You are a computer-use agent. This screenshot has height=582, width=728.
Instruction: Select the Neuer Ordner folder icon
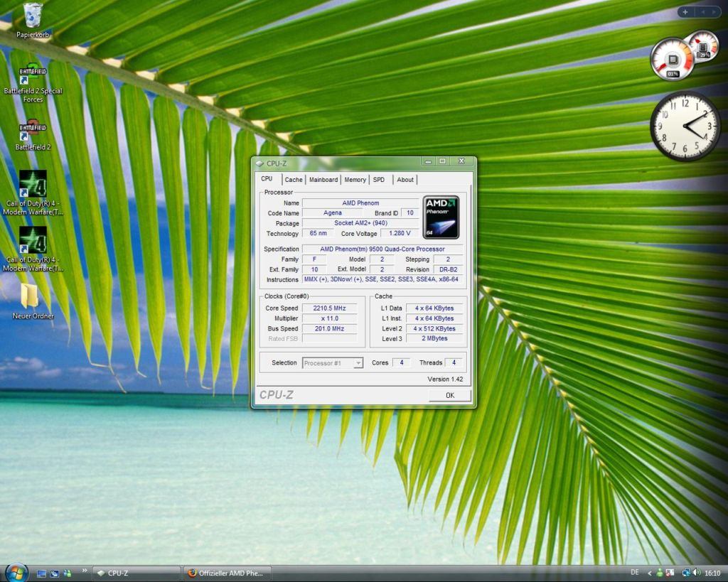pos(33,301)
